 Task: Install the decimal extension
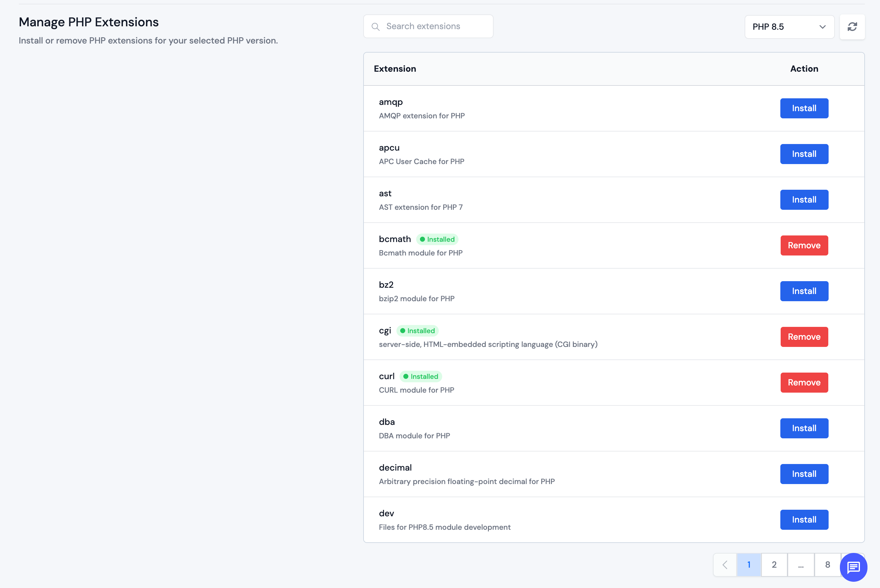coord(804,474)
